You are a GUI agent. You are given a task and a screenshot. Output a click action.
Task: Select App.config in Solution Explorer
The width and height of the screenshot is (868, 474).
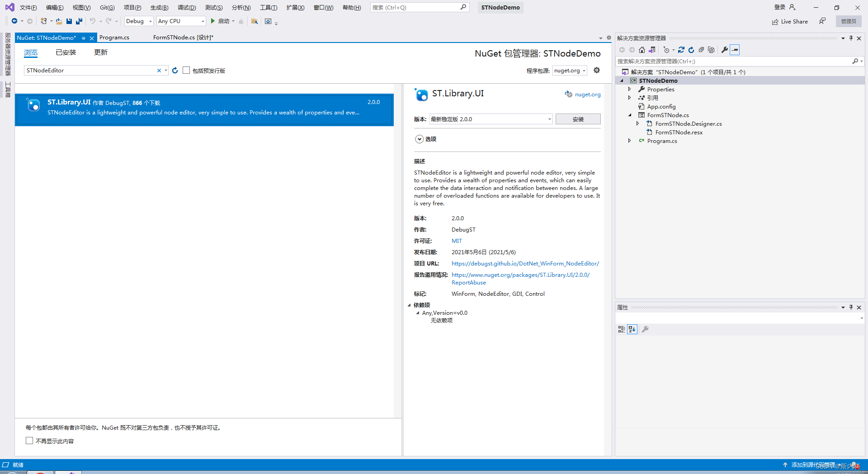tap(661, 107)
